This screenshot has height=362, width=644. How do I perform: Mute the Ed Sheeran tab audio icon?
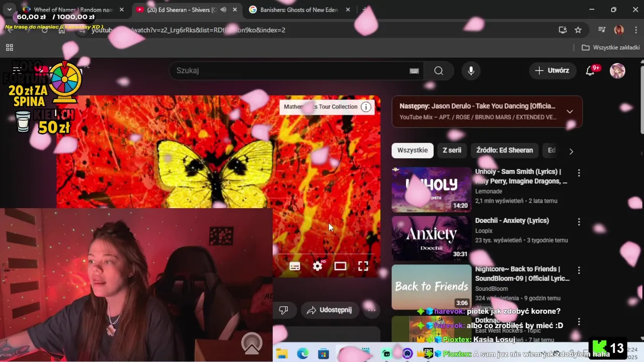(223, 10)
